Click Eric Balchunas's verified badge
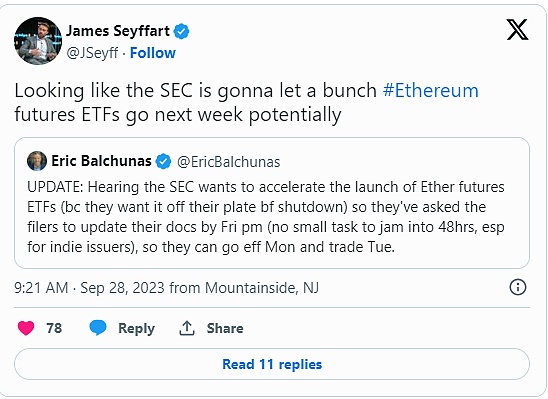Viewport: 548px width, 399px height. [x=163, y=161]
